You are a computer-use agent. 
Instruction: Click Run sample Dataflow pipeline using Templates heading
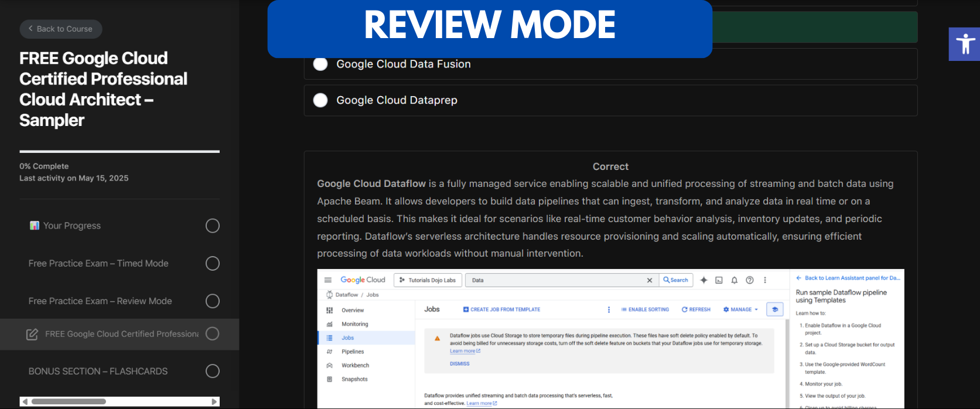tap(841, 296)
